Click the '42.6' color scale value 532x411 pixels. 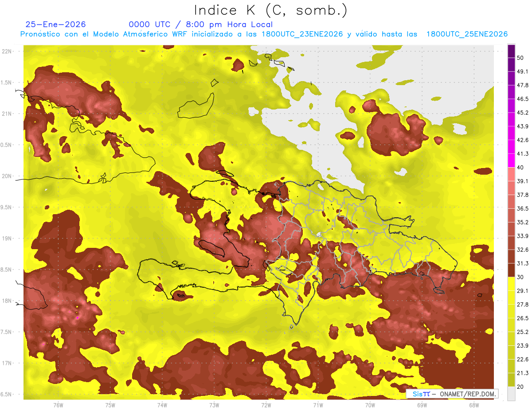[x=523, y=140]
